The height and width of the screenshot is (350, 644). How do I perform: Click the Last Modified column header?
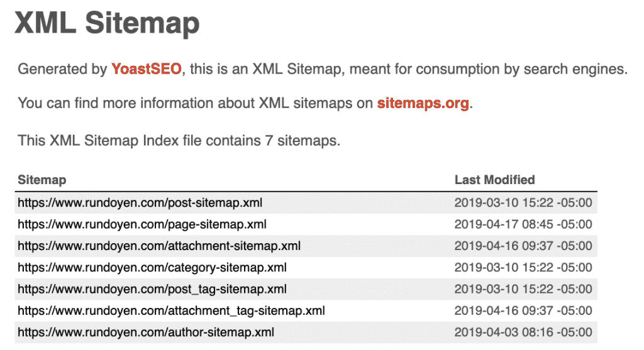(494, 180)
